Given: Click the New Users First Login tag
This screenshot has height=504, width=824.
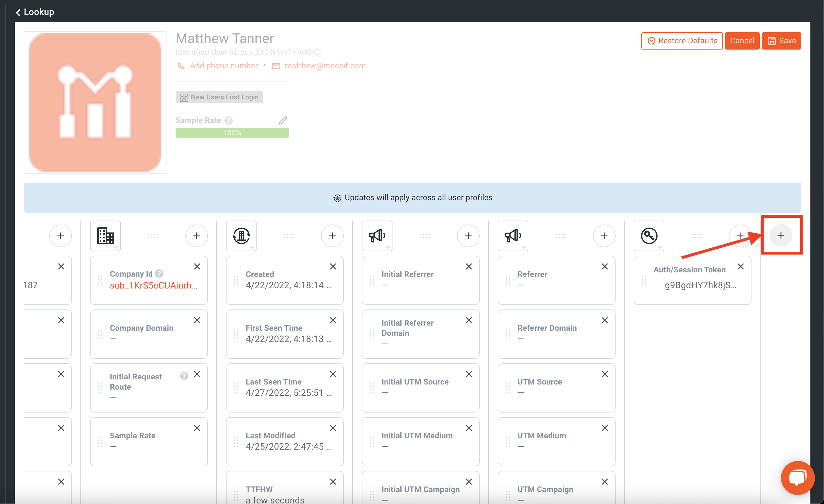Looking at the screenshot, I should 219,97.
